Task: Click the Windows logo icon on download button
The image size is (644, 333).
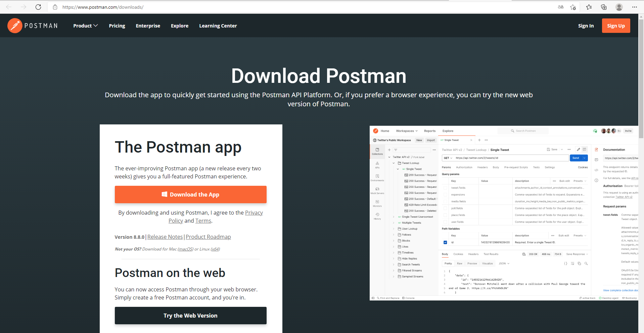Action: pos(165,194)
